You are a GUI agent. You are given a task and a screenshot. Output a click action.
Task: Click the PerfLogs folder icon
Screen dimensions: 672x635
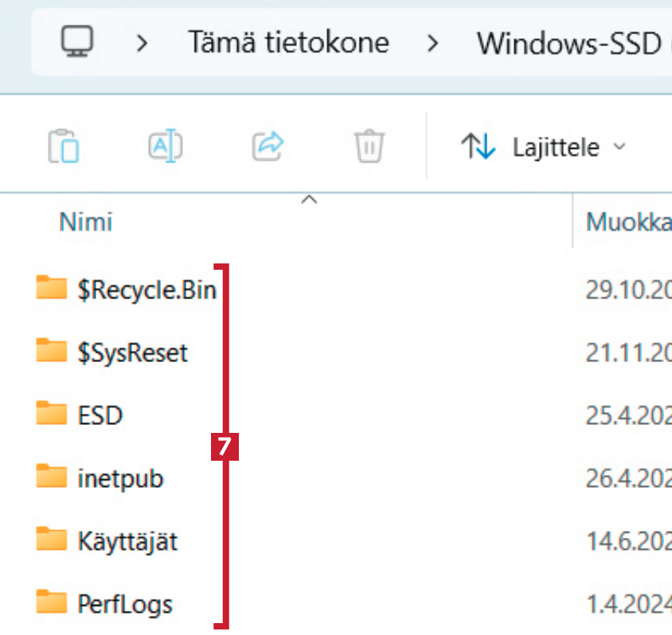coord(52,603)
